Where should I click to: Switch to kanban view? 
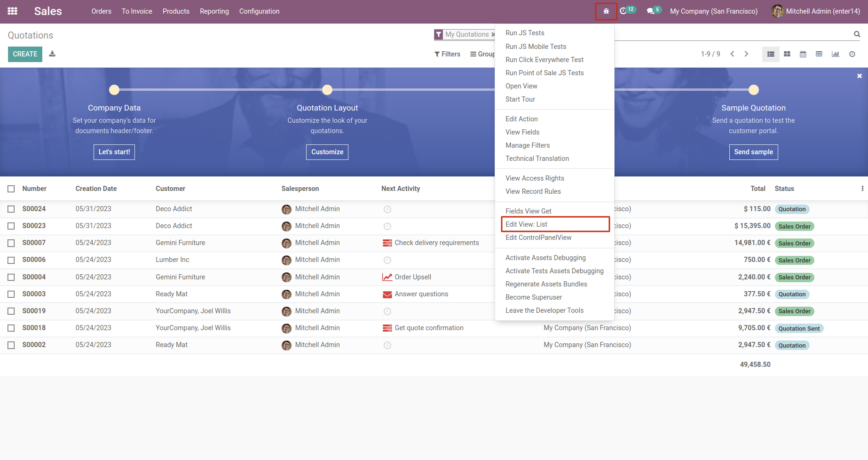pyautogui.click(x=787, y=54)
